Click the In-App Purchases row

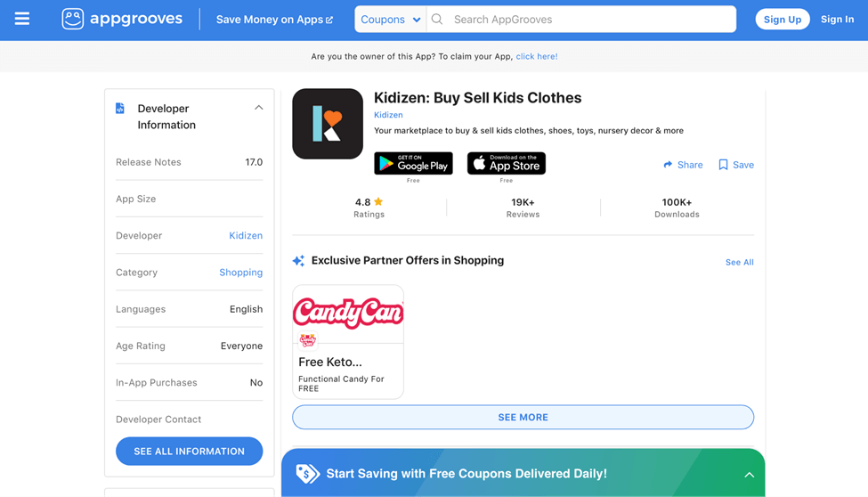(190, 383)
